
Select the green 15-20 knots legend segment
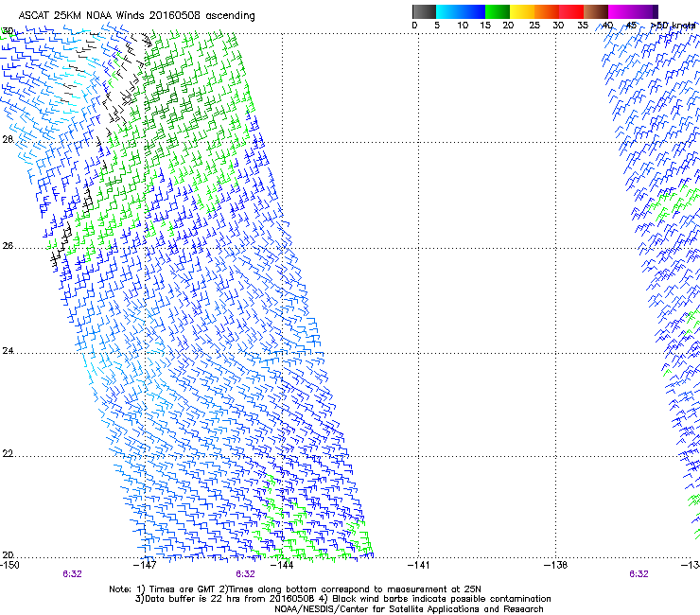(x=498, y=11)
